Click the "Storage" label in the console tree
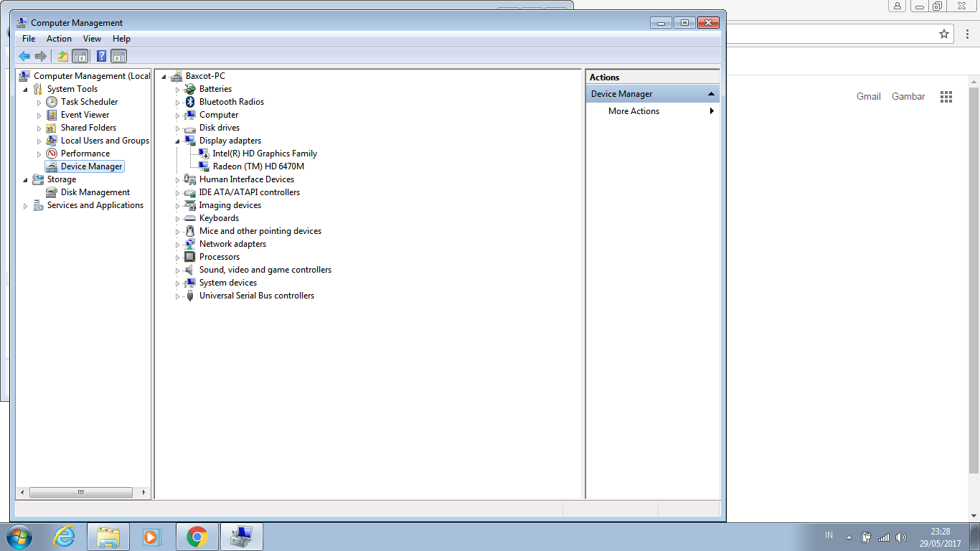This screenshot has width=980, height=551. [62, 179]
